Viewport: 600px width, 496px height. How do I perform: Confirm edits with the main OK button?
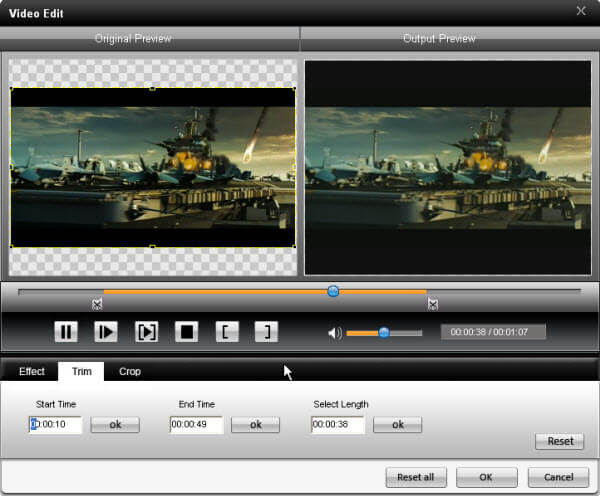(486, 477)
